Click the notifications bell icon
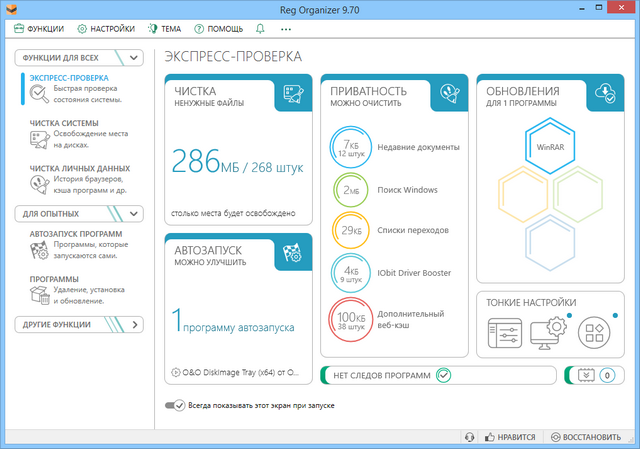640x449 pixels. [261, 30]
